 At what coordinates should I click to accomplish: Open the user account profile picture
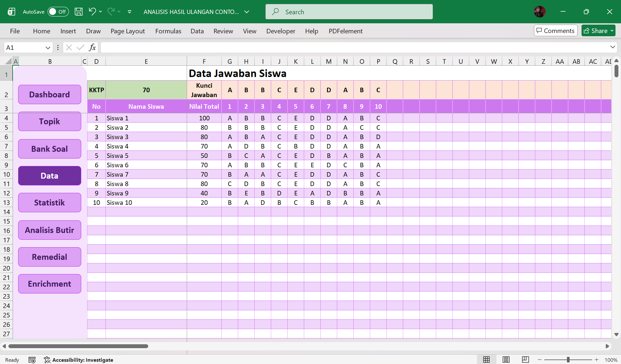539,12
